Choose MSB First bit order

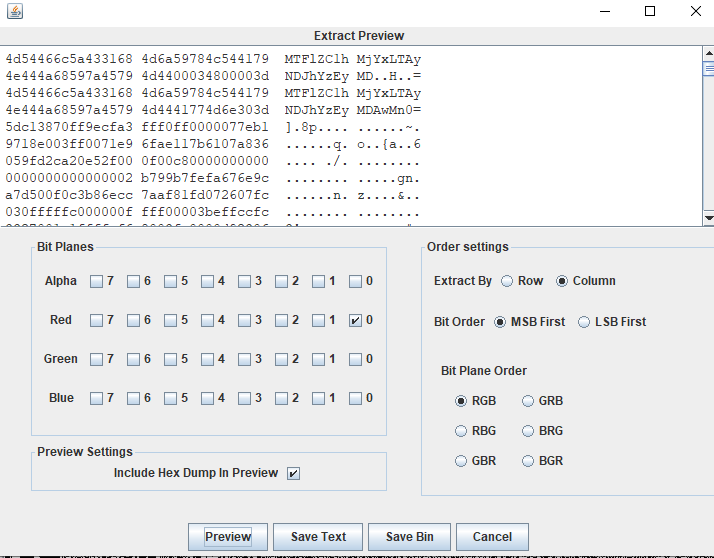click(x=502, y=322)
